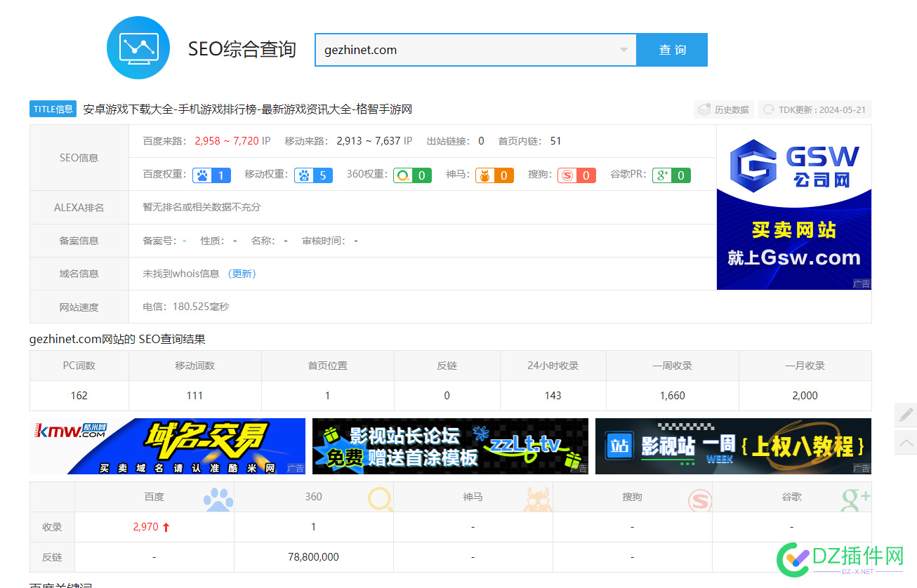Open the 影视站上权八教程 banner ad
The image size is (917, 588).
733,446
